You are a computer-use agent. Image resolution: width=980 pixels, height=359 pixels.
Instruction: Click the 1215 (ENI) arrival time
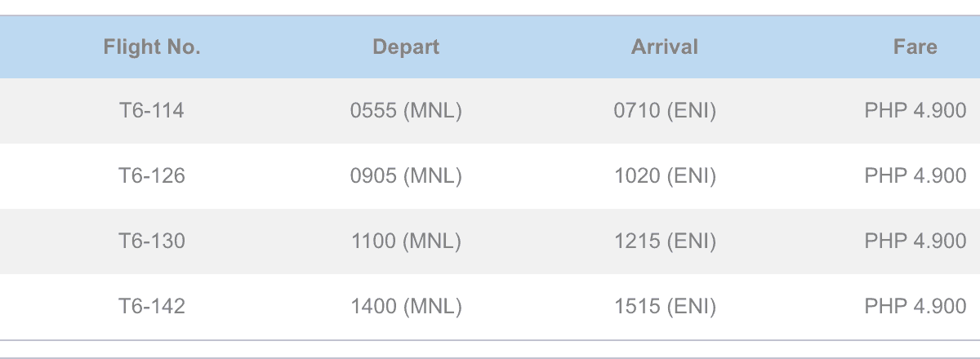665,242
